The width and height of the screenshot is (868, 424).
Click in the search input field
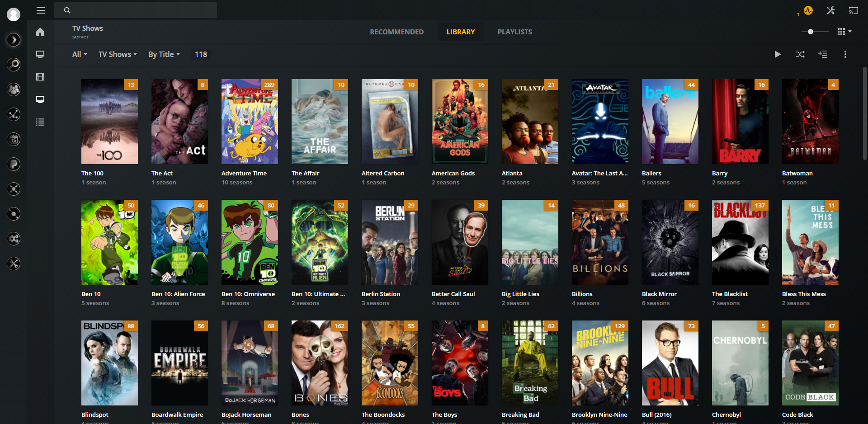click(136, 10)
